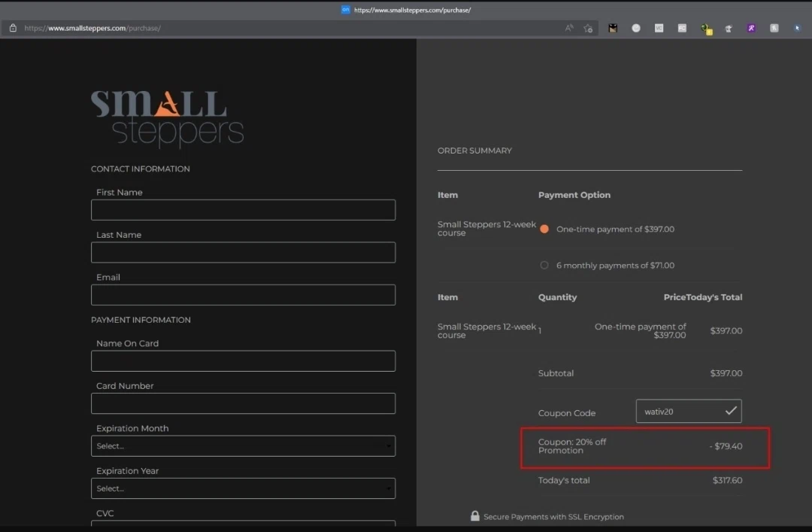This screenshot has height=532, width=812.
Task: Click the - $79.40 coupon discount amount
Action: pyautogui.click(x=726, y=446)
